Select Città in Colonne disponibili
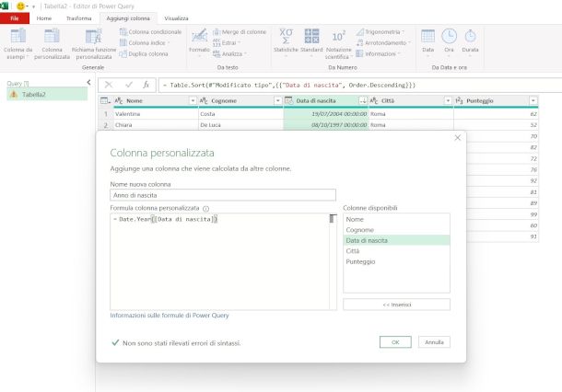This screenshot has width=562, height=392. pos(396,251)
